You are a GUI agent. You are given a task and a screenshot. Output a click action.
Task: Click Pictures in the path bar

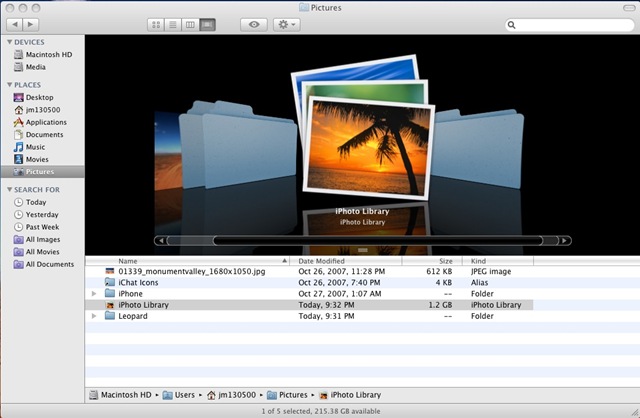coord(287,395)
